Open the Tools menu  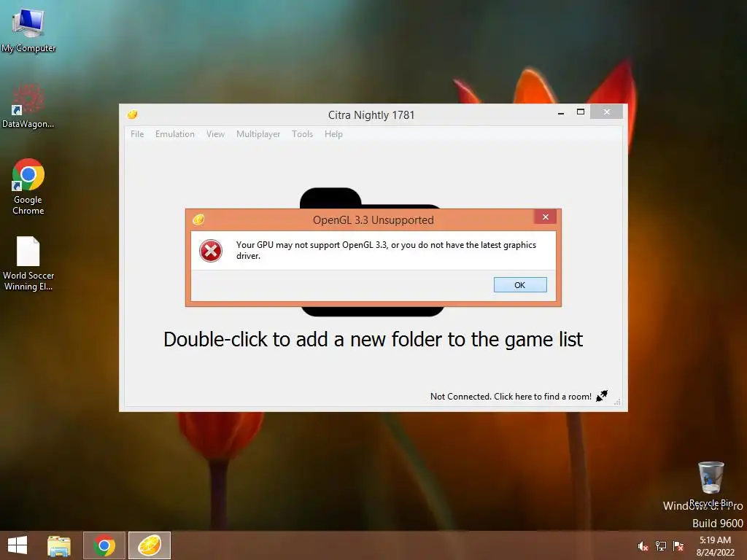coord(302,134)
